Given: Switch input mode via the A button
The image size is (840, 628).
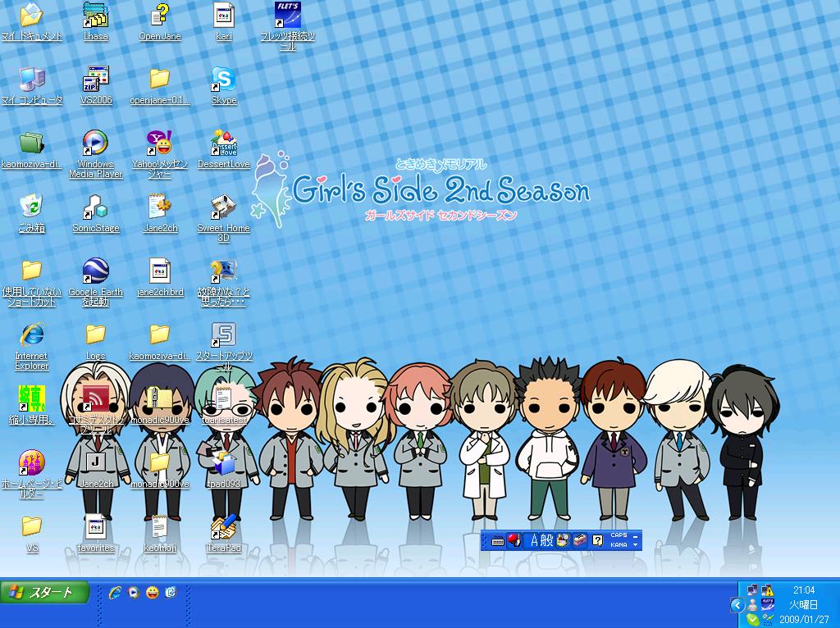Looking at the screenshot, I should click(x=534, y=540).
